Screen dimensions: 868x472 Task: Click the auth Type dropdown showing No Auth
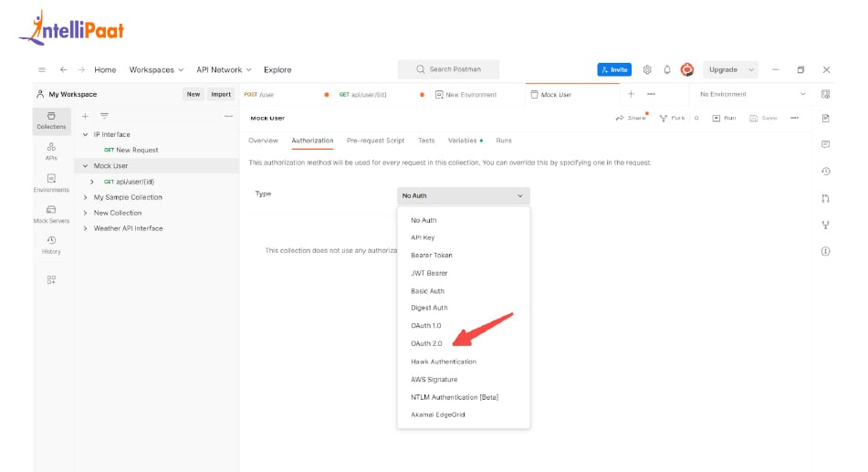click(x=464, y=195)
